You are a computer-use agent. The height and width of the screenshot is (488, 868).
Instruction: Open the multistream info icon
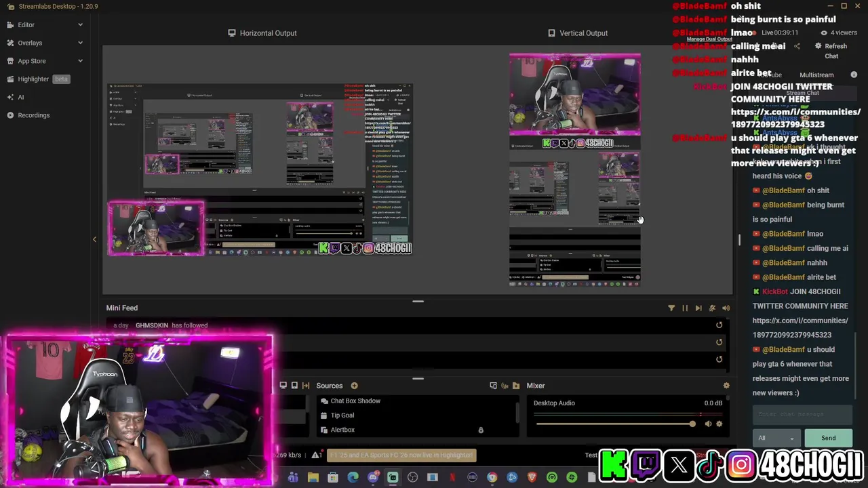854,75
